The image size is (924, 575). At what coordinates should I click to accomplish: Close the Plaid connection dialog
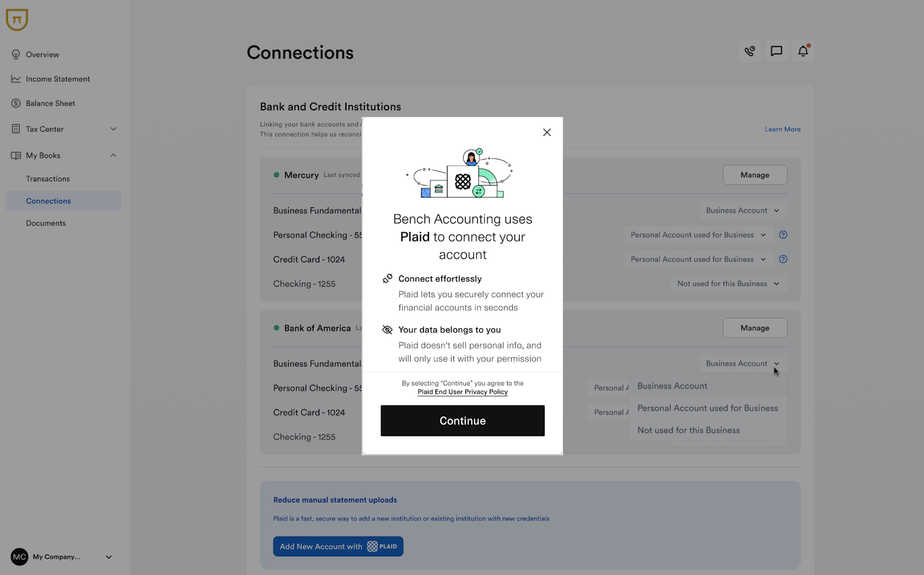[x=547, y=132]
